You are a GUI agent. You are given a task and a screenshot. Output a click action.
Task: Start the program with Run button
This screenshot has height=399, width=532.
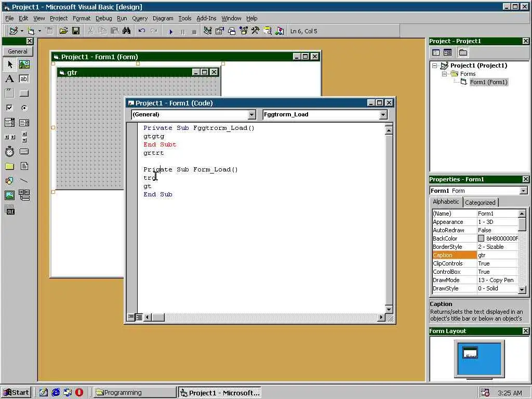[x=170, y=32]
